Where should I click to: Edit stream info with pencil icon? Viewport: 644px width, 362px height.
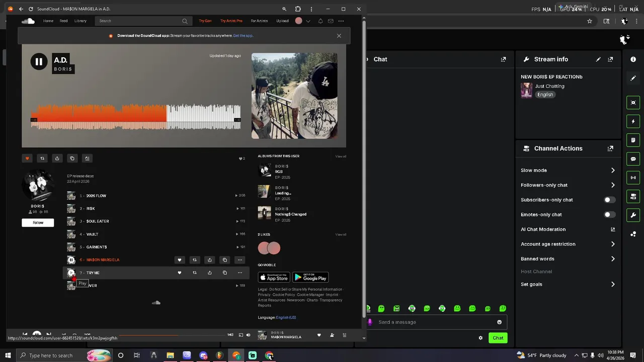click(x=598, y=59)
